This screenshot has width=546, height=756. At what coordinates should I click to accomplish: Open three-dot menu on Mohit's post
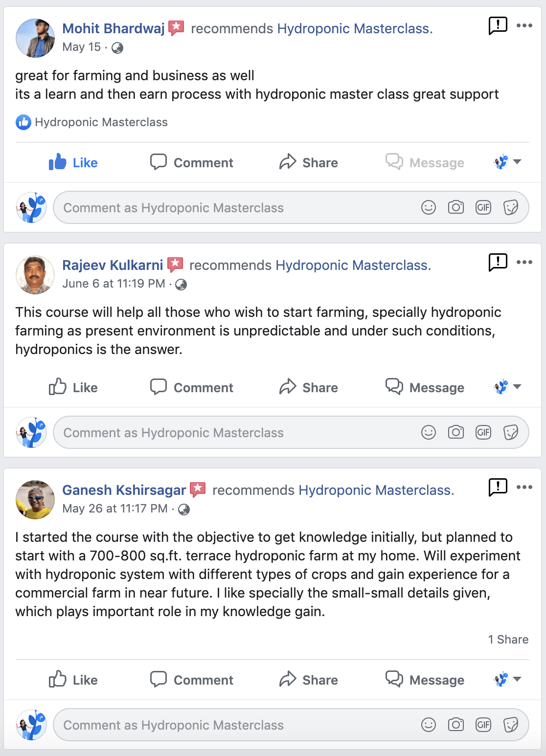pyautogui.click(x=524, y=25)
